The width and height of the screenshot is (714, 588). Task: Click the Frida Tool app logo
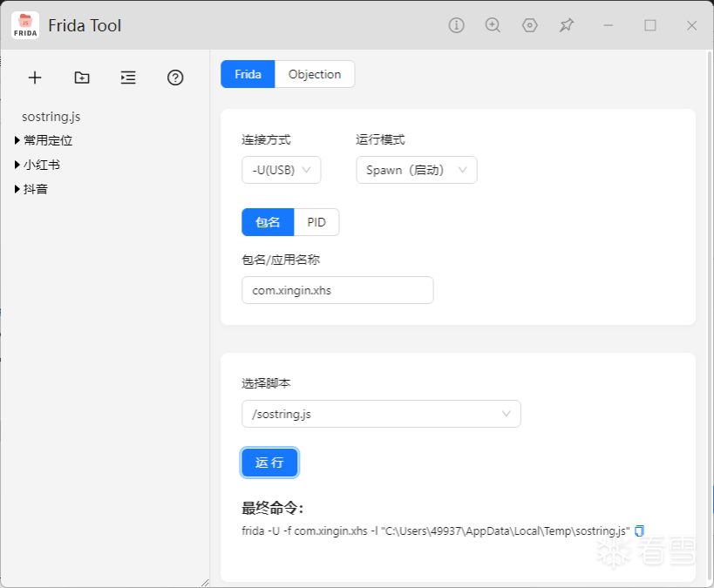pos(25,25)
